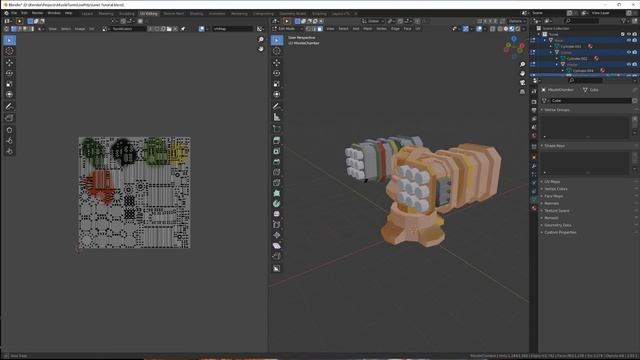Viewport: 640px width, 360px height.
Task: Open the Options dropdown in the viewport header
Action: [x=517, y=21]
